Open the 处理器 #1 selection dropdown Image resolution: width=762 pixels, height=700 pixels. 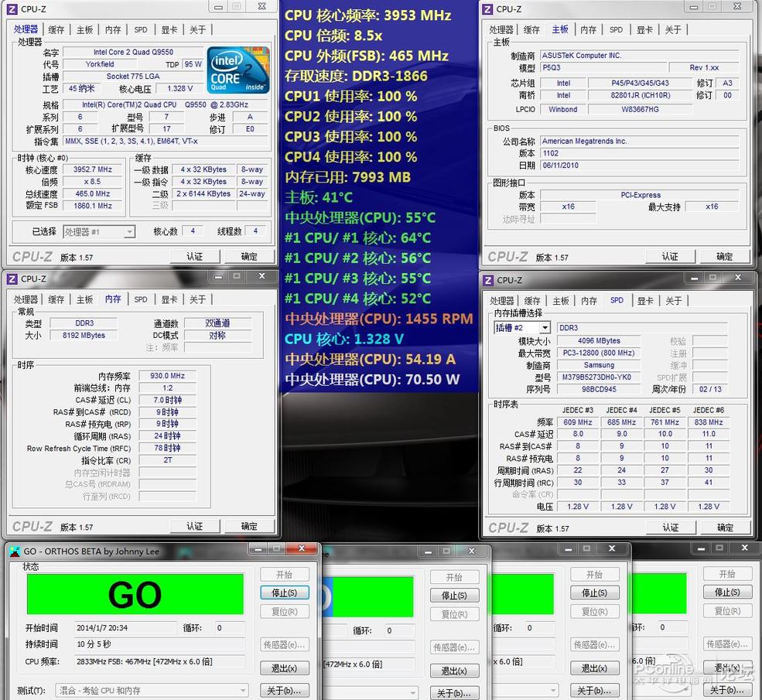click(x=99, y=232)
